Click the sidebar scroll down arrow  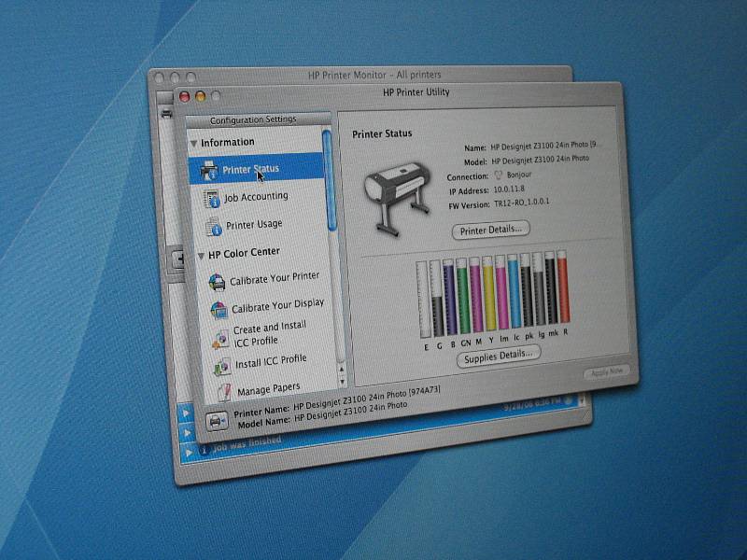click(x=342, y=381)
